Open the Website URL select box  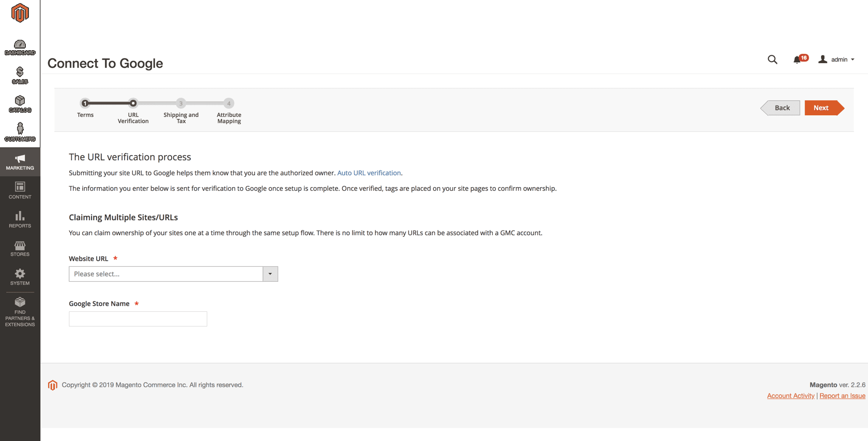point(173,274)
